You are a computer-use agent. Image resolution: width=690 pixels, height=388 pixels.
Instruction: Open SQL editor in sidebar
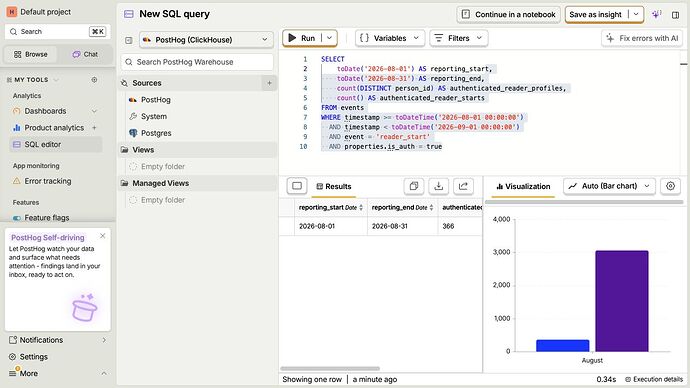56,144
